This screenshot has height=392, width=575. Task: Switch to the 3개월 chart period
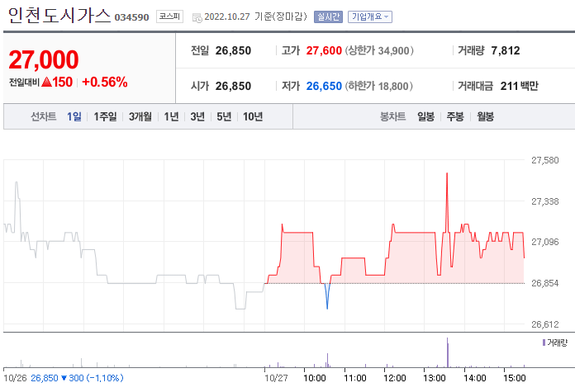pos(140,116)
